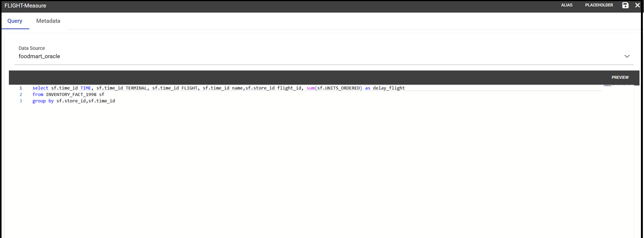Save the FLIGHT-Measure dataset via floppy icon
Screen dimensions: 644x238
tap(625, 5)
